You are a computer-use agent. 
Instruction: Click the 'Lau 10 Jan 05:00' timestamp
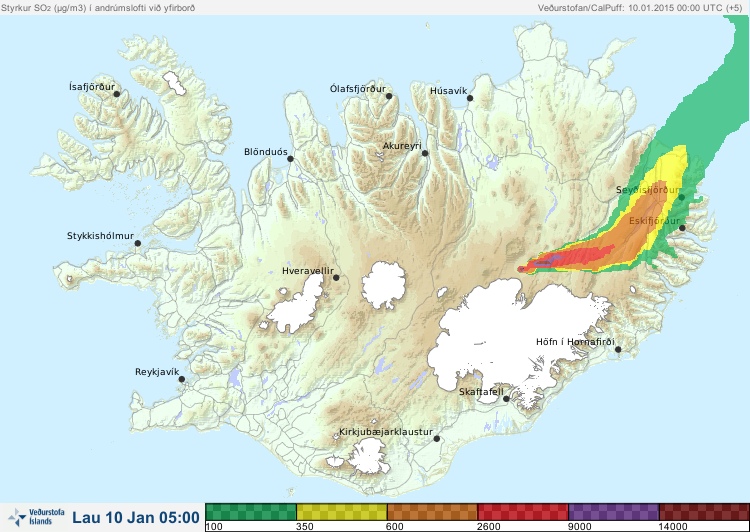pyautogui.click(x=136, y=517)
